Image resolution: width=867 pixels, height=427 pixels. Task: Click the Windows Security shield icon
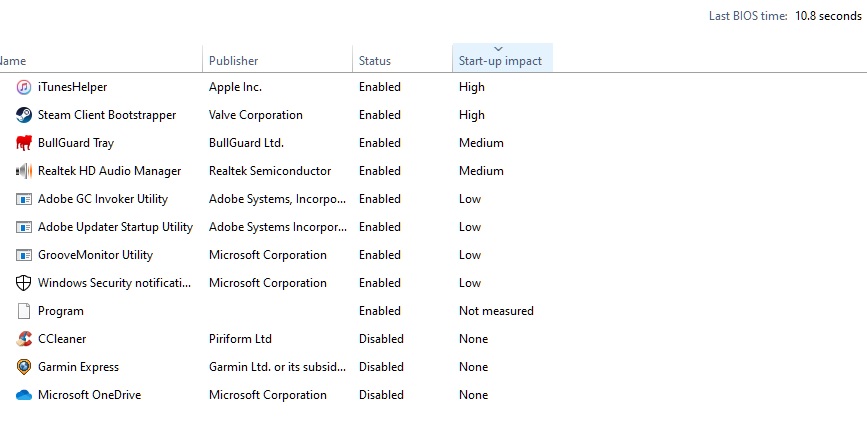(23, 283)
